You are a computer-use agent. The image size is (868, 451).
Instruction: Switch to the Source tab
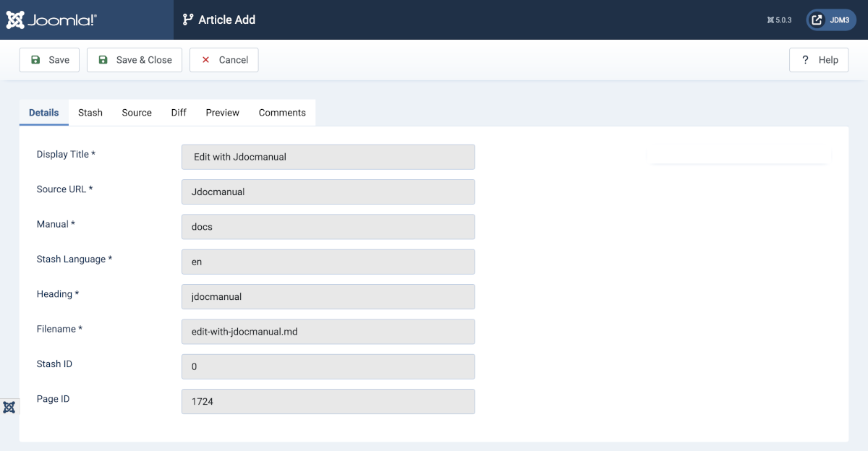137,113
